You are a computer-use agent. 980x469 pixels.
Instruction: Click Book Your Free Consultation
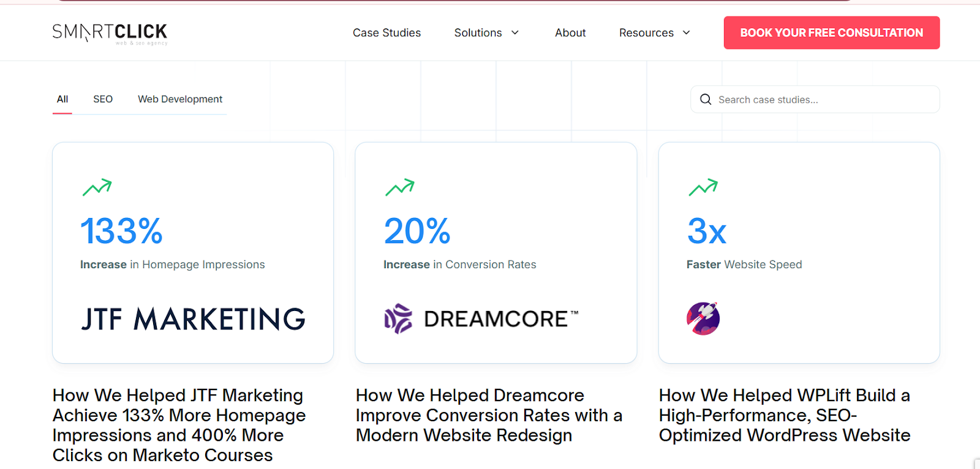click(x=831, y=32)
